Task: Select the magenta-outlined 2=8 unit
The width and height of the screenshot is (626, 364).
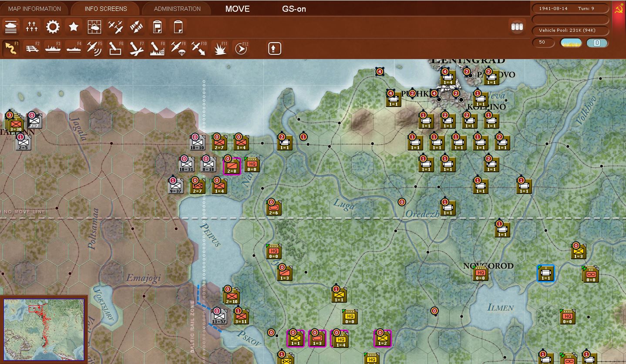Action: tap(231, 166)
